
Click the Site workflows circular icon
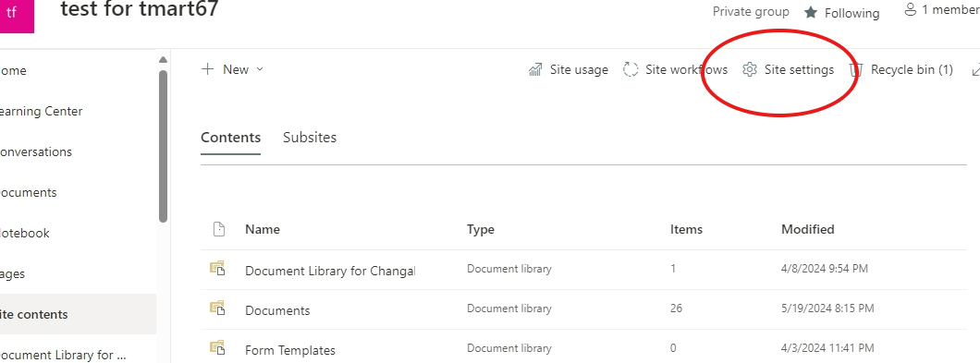631,69
